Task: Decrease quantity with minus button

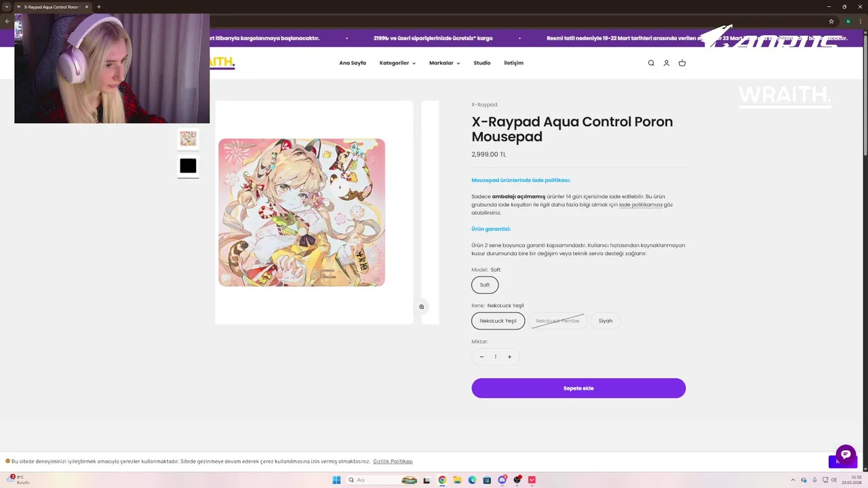Action: pos(481,357)
